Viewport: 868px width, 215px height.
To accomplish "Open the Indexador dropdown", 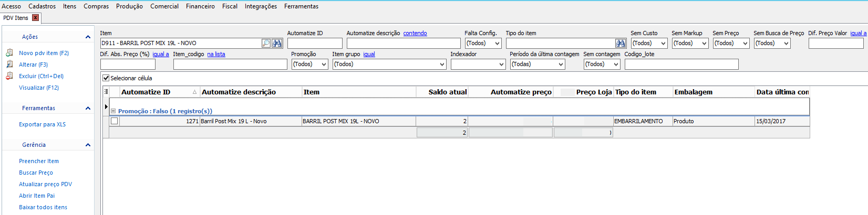I will click(x=501, y=64).
